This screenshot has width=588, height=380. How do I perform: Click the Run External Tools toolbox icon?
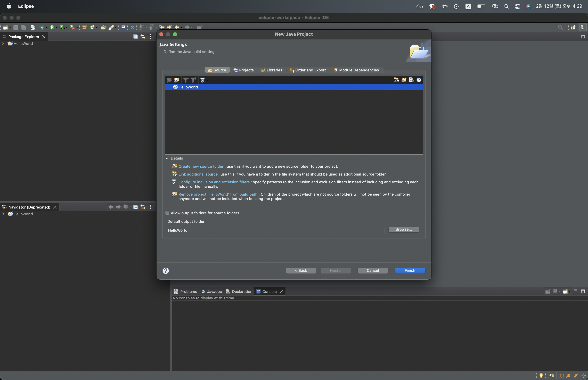click(x=72, y=27)
